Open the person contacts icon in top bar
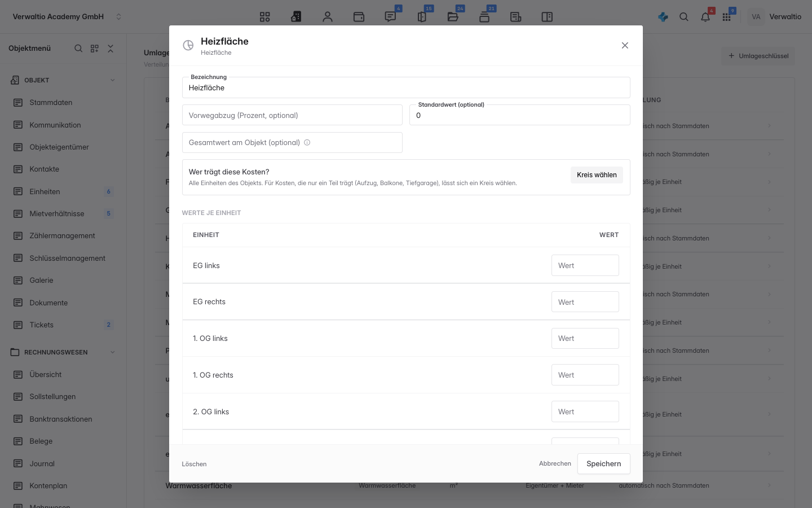This screenshot has height=508, width=812. click(x=328, y=17)
